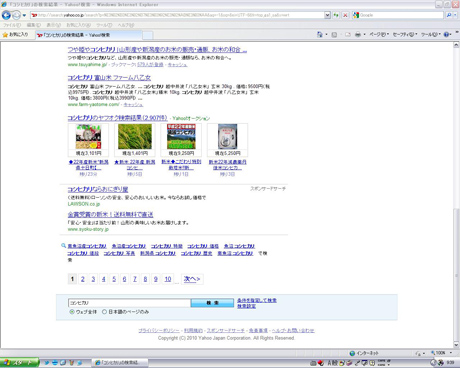This screenshot has height=368, width=460.
Task: Select the Yahoo!検索 results tab
Action: (x=89, y=35)
